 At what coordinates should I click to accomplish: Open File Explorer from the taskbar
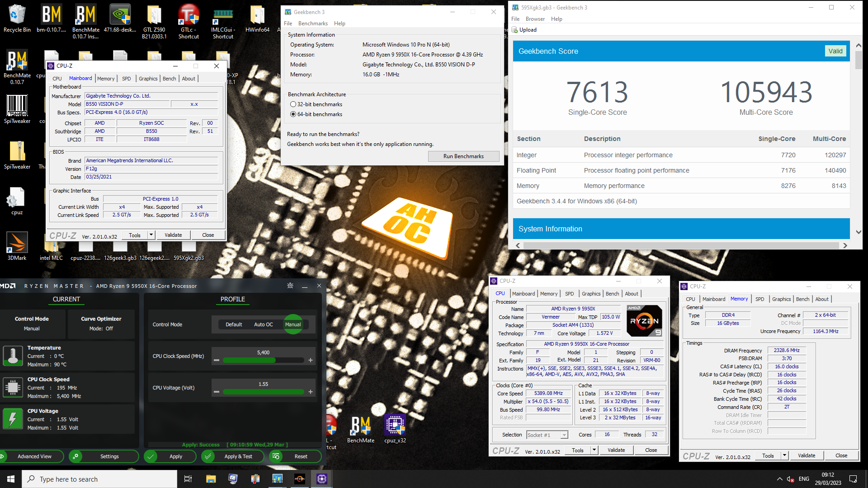click(x=211, y=479)
